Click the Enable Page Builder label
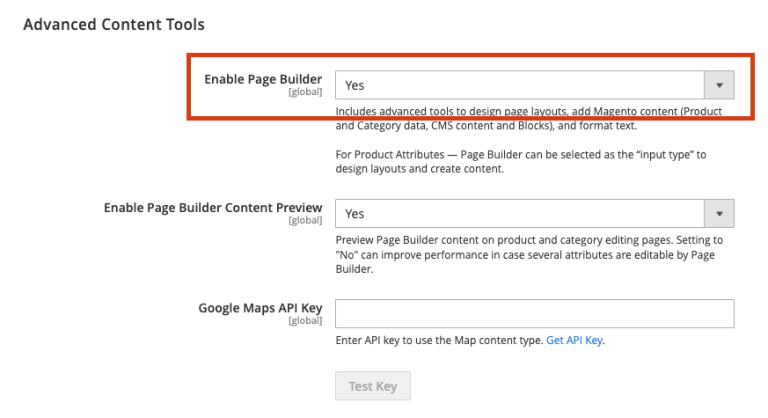This screenshot has width=768, height=418. click(x=263, y=78)
